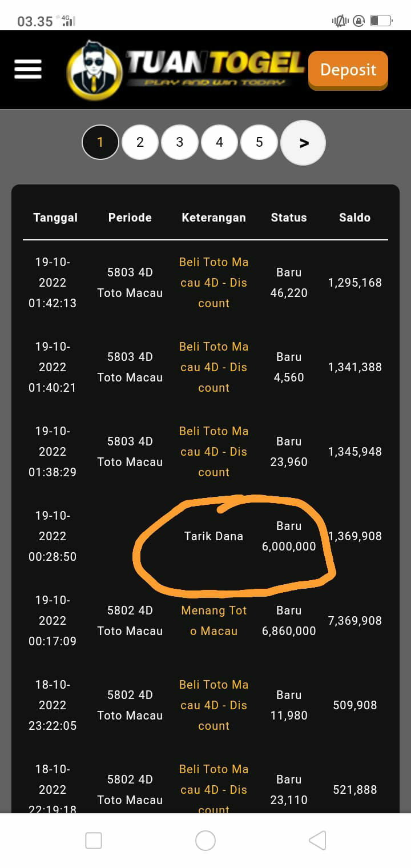This screenshot has height=868, width=411.
Task: Go to page 2 of history
Action: pos(140,142)
